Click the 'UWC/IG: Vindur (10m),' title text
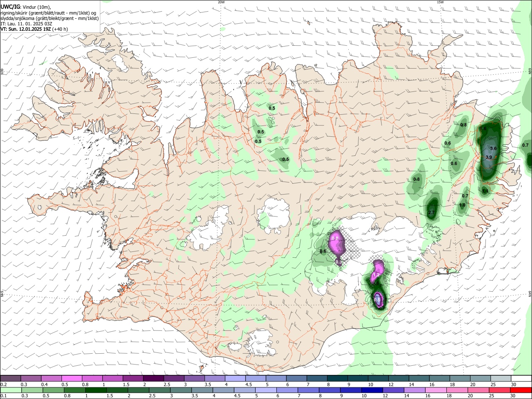This screenshot has height=399, width=532. point(26,7)
